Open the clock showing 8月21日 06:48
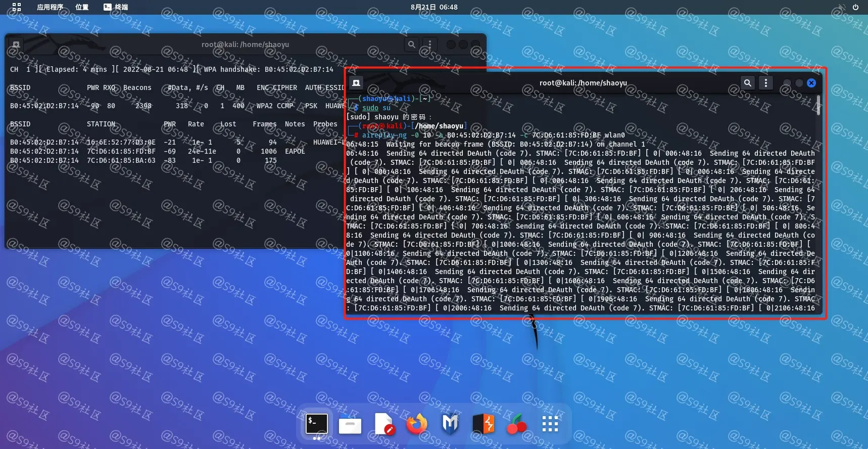The width and height of the screenshot is (868, 449). point(434,7)
